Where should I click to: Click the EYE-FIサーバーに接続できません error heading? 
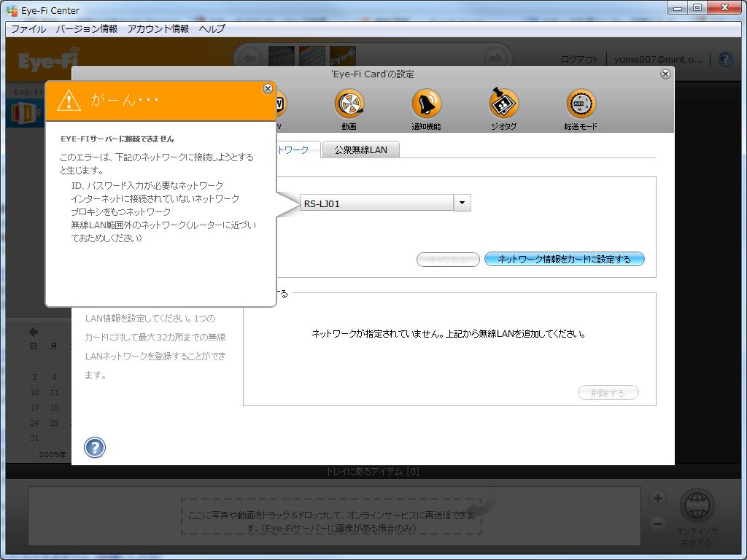tap(117, 139)
